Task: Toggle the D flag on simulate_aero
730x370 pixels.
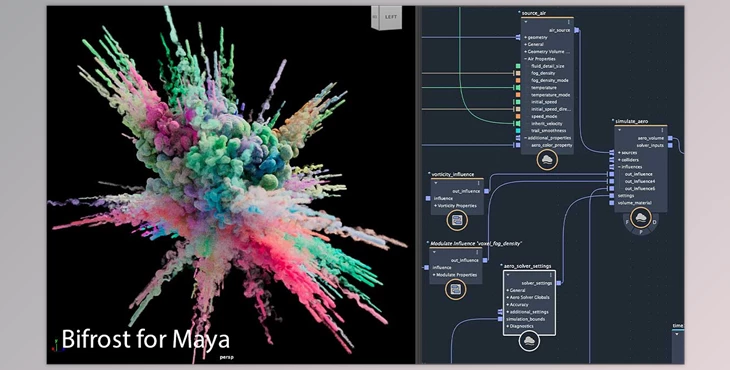Action: [654, 222]
